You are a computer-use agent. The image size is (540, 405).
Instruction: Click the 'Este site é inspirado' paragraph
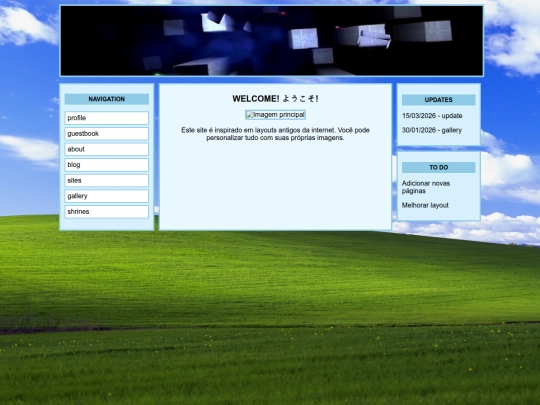click(276, 134)
